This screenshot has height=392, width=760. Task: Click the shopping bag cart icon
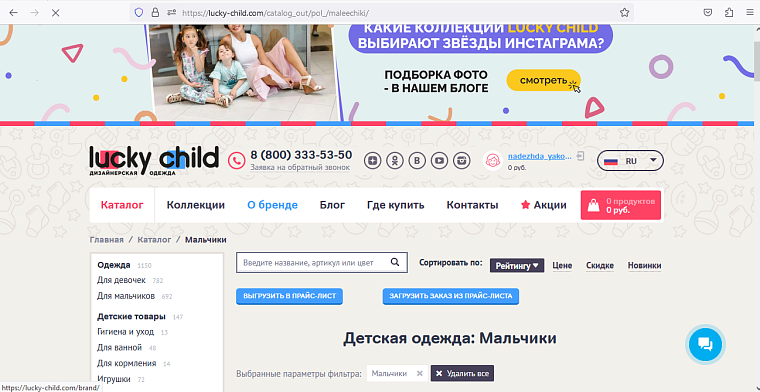click(x=593, y=205)
